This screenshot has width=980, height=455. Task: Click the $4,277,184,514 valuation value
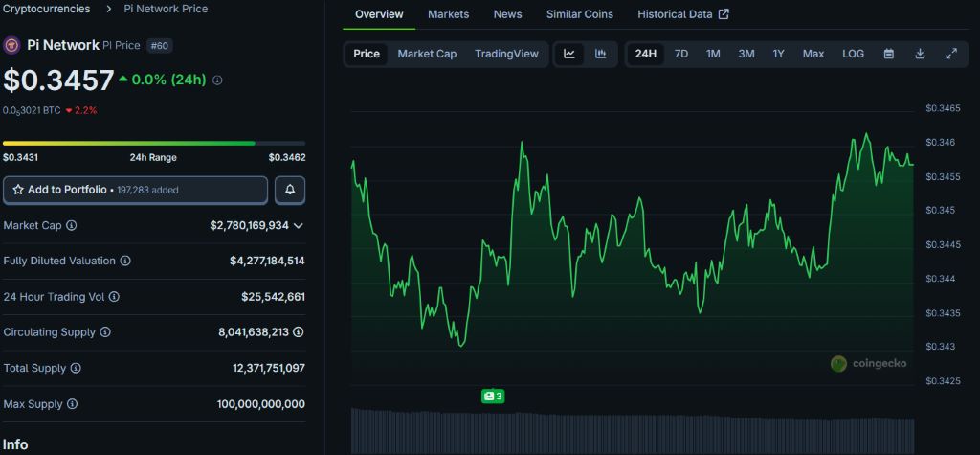click(x=268, y=261)
